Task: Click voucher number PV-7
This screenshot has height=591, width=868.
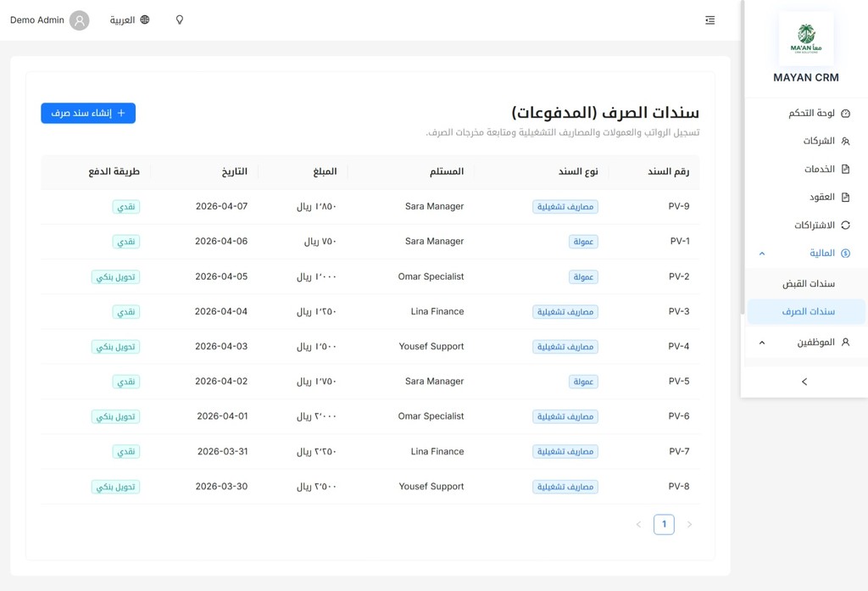Action: tap(679, 451)
